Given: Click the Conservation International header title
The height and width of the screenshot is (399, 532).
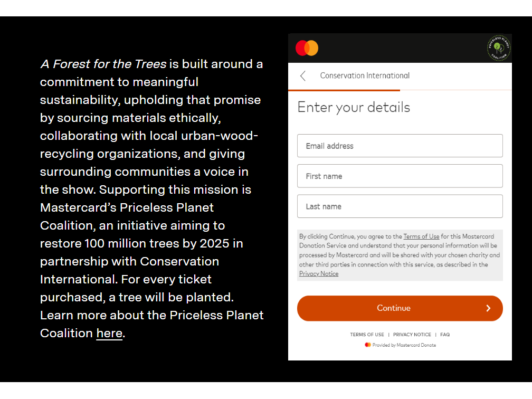Looking at the screenshot, I should pos(365,75).
